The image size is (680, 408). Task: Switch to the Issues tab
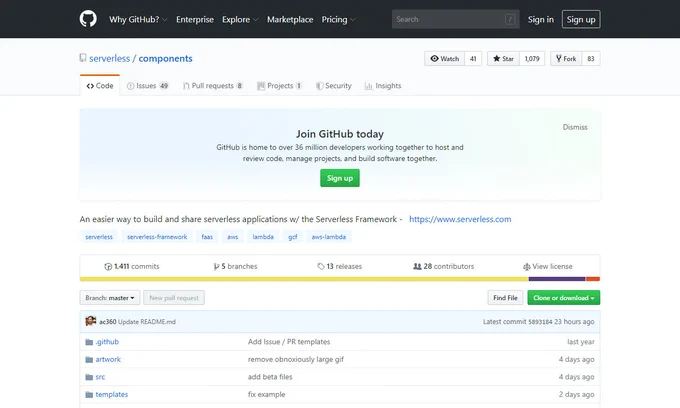147,86
